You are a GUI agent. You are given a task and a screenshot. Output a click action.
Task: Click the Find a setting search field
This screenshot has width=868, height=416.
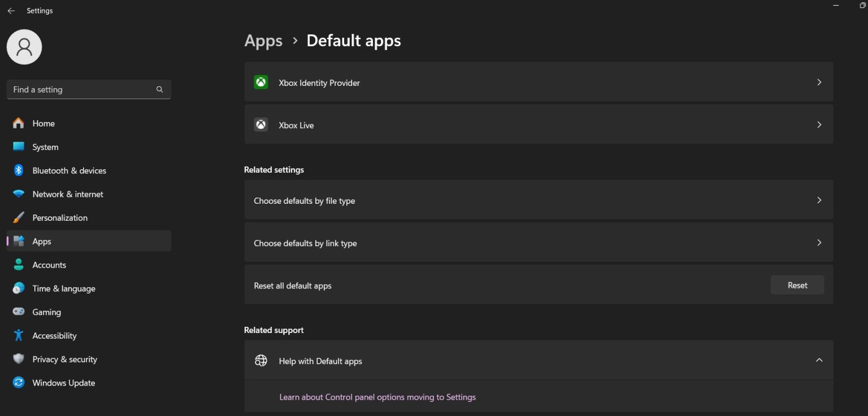(89, 89)
